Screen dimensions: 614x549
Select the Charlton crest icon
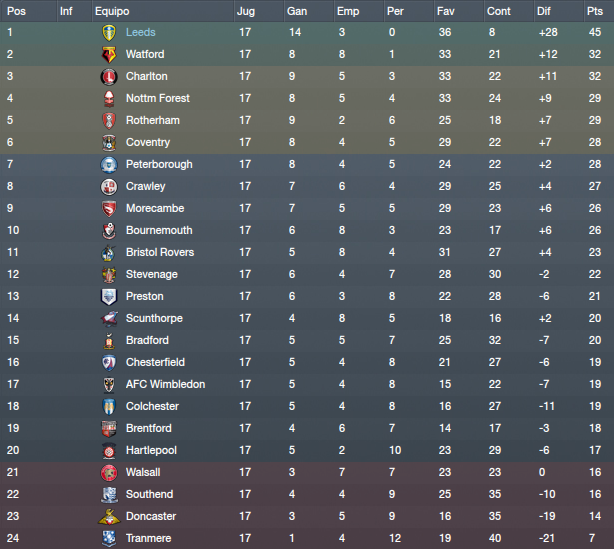109,76
